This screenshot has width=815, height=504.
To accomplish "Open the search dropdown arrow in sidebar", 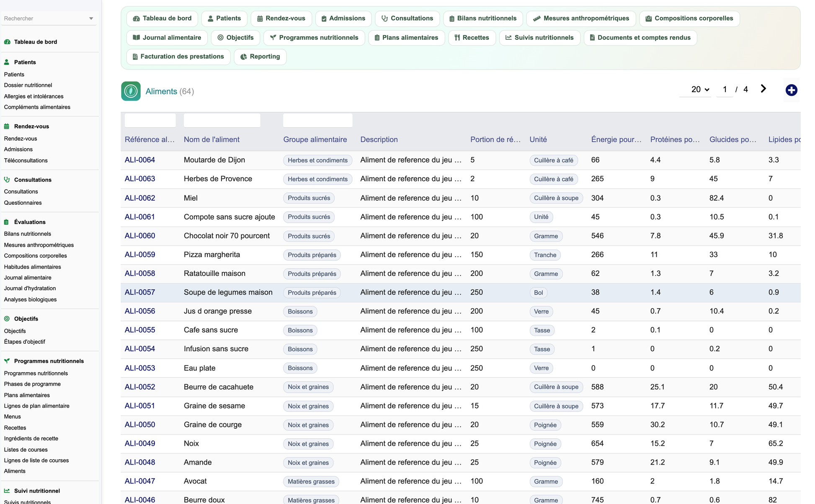I will click(x=91, y=18).
